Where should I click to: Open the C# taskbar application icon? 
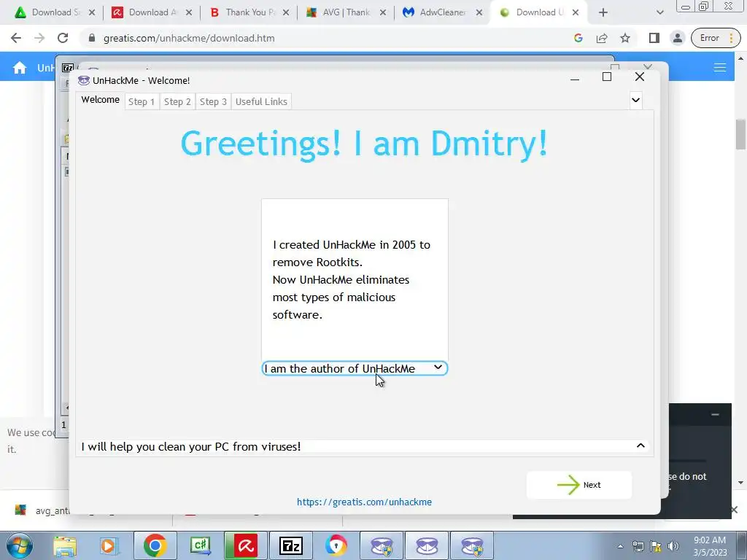point(200,545)
